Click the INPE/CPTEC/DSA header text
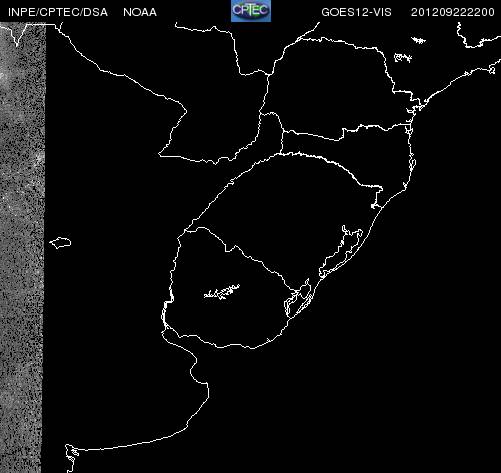The image size is (501, 473). [58, 12]
